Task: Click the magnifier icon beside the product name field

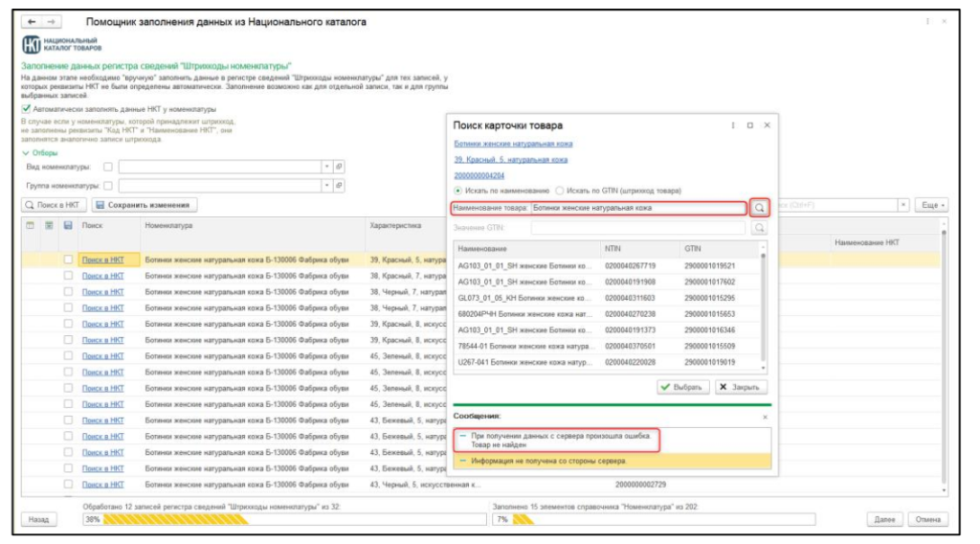Action: [760, 207]
